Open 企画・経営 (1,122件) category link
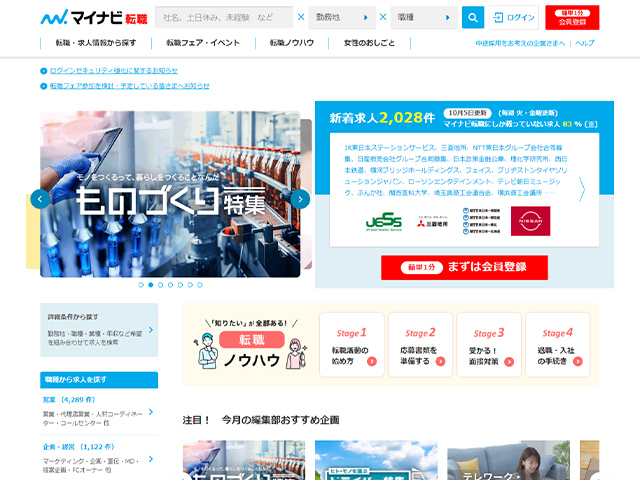The width and height of the screenshot is (640, 480). 79,447
